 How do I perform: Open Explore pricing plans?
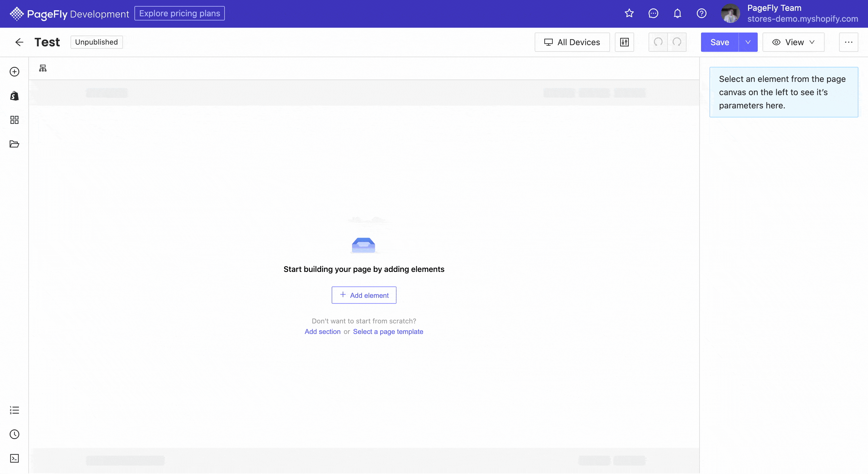tap(180, 14)
